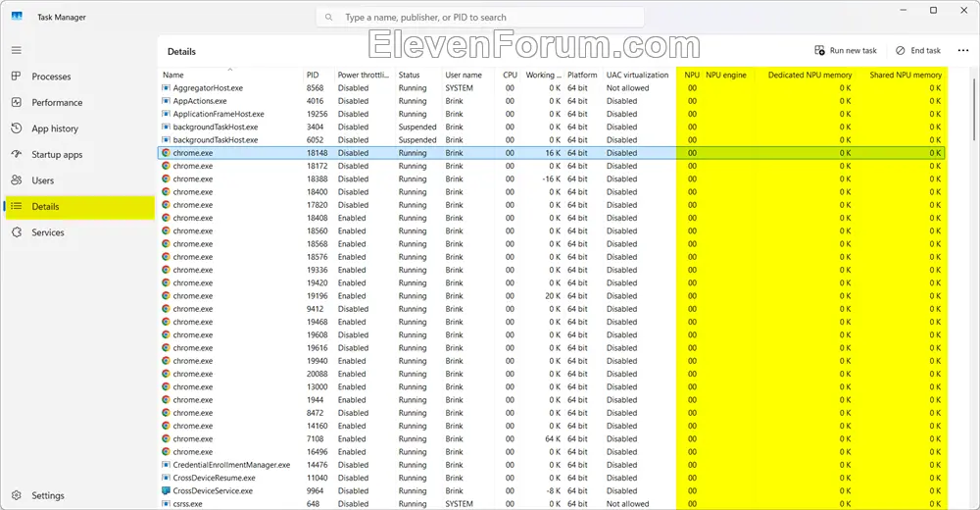Open App history page
Image resolution: width=980 pixels, height=510 pixels.
(55, 128)
